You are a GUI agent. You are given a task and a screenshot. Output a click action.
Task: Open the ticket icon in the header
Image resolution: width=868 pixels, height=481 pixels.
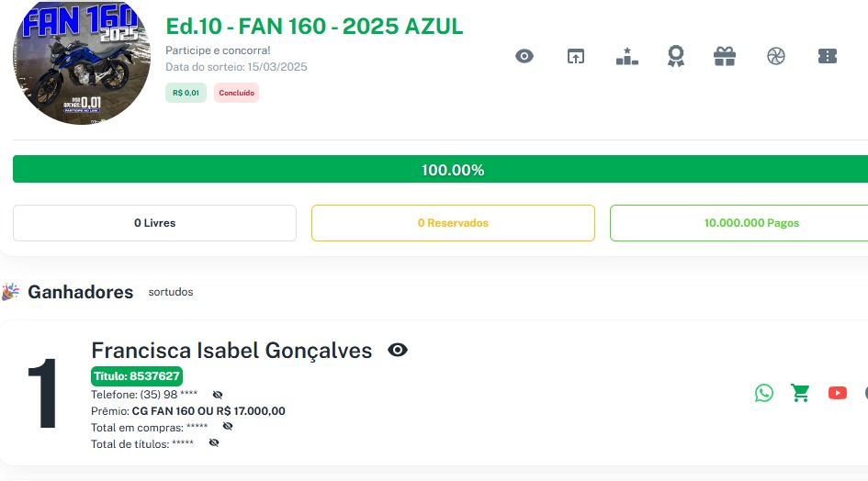[x=827, y=56]
